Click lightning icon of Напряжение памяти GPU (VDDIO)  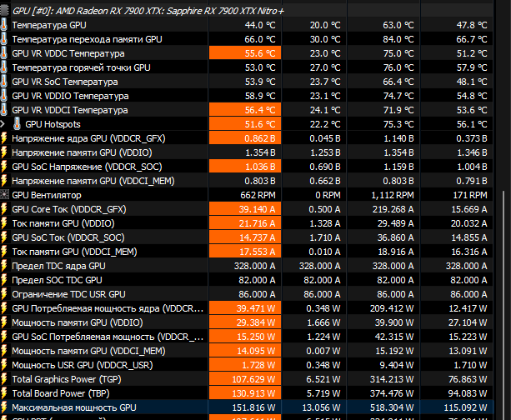(x=4, y=152)
